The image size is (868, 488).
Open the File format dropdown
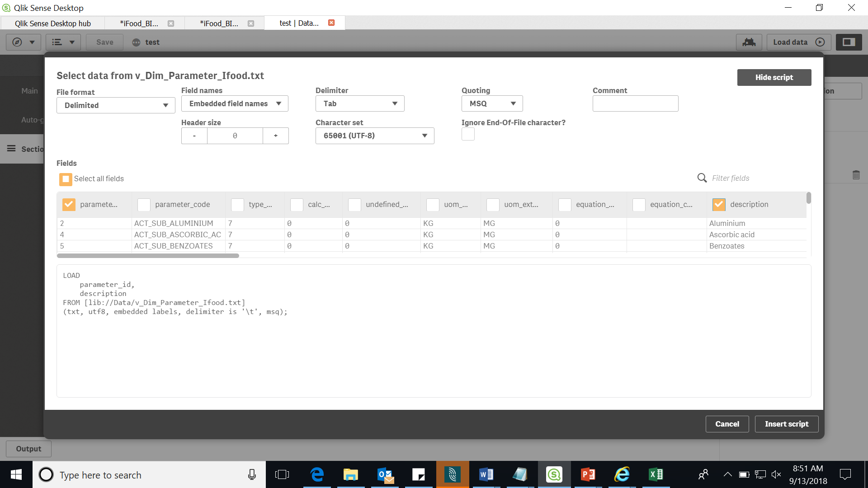point(116,105)
